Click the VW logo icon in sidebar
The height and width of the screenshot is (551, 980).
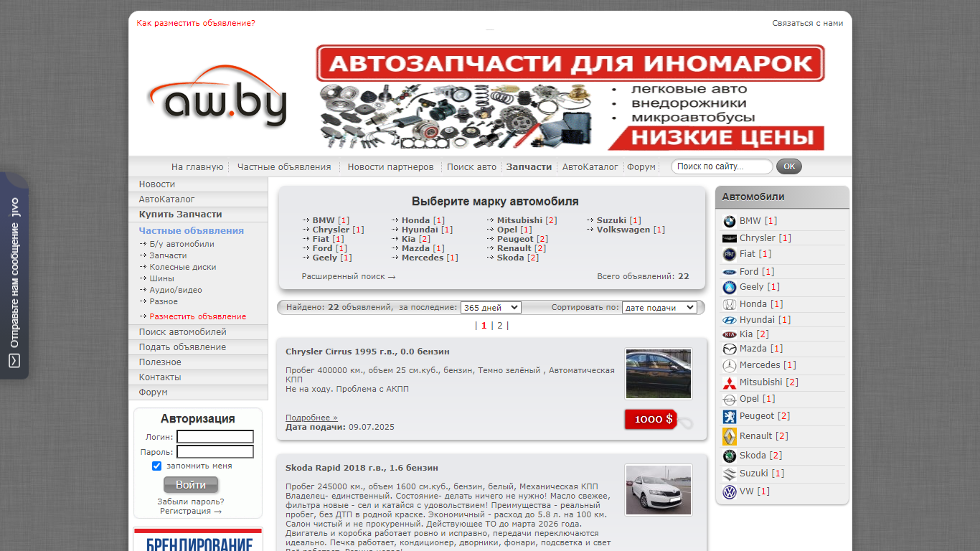point(729,492)
